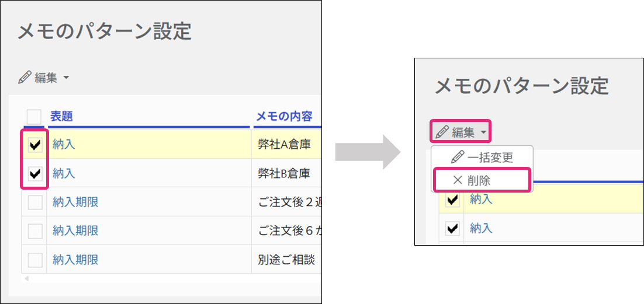Collapse the open 編集 dropdown caret on right

(483, 133)
